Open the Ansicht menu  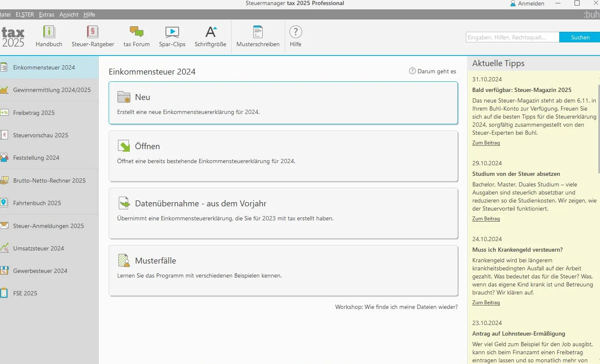[69, 14]
